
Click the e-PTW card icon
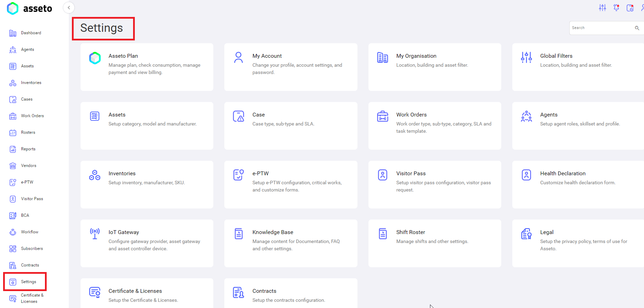[239, 175]
